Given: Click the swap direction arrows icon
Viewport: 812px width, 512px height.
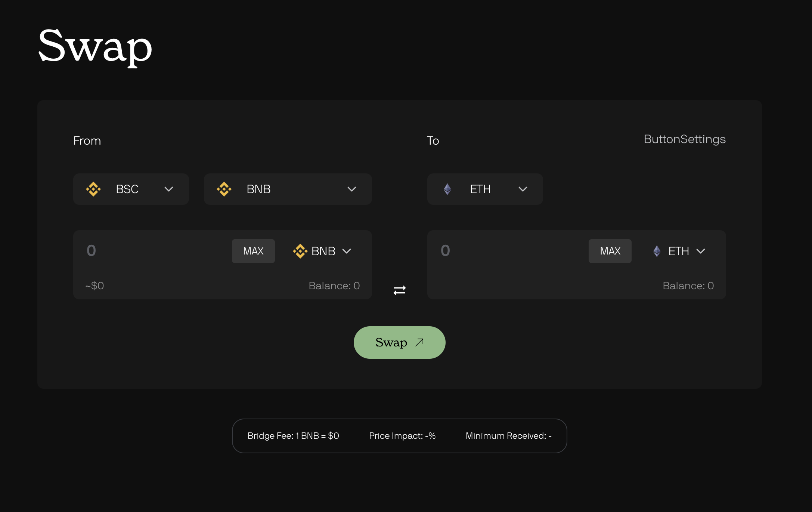Looking at the screenshot, I should (399, 290).
